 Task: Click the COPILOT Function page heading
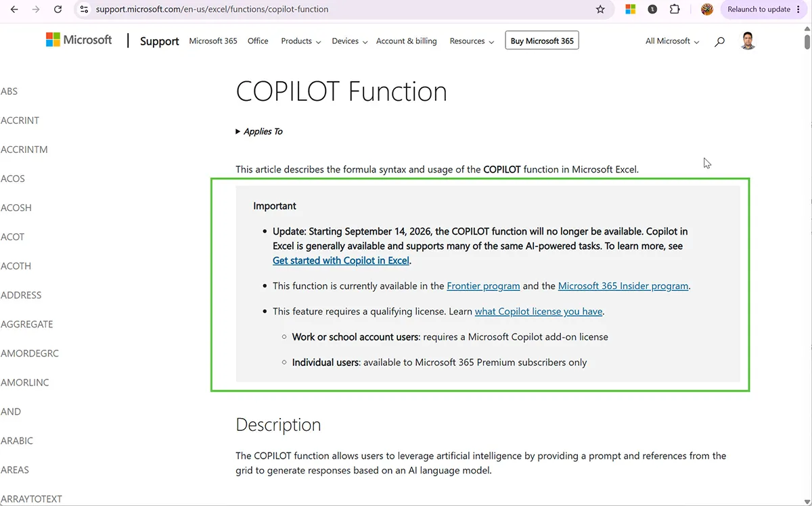341,91
